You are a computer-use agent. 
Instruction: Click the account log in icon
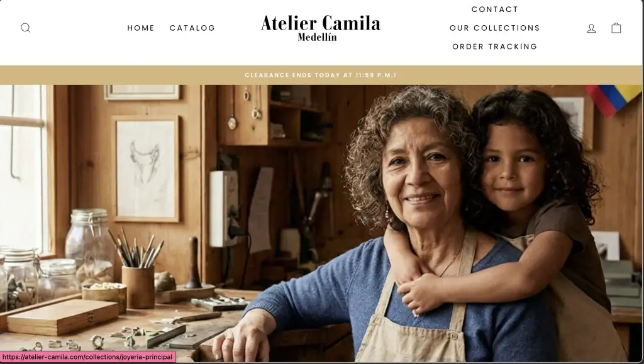coord(591,28)
